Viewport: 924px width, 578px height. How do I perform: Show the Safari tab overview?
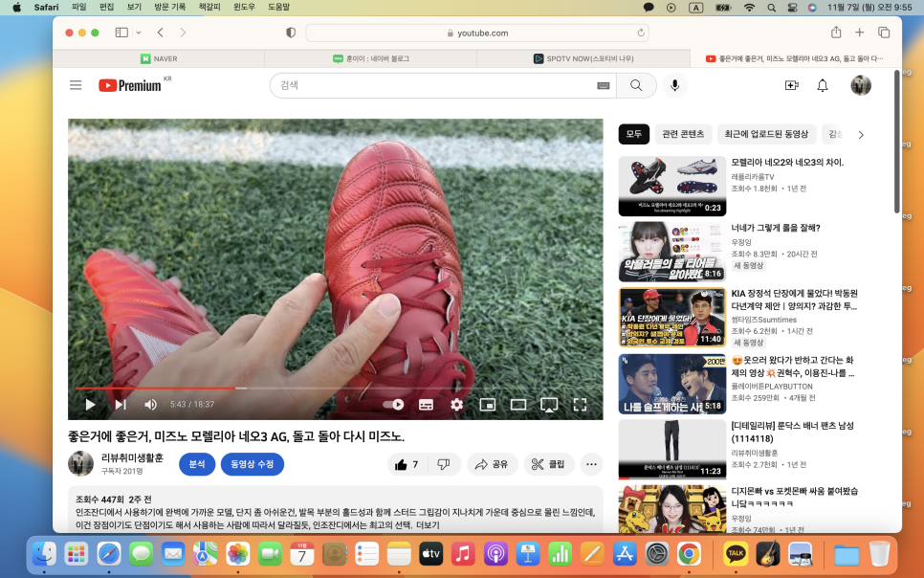(x=884, y=33)
